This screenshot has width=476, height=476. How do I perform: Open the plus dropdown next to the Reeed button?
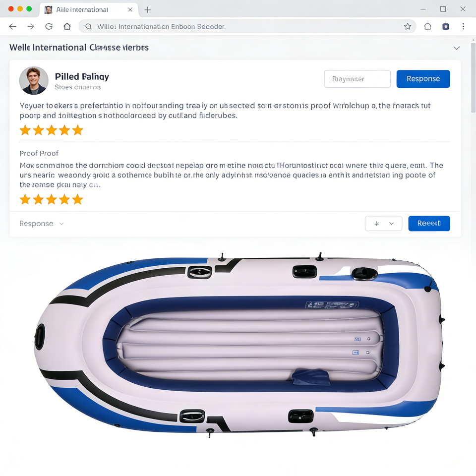click(x=383, y=224)
